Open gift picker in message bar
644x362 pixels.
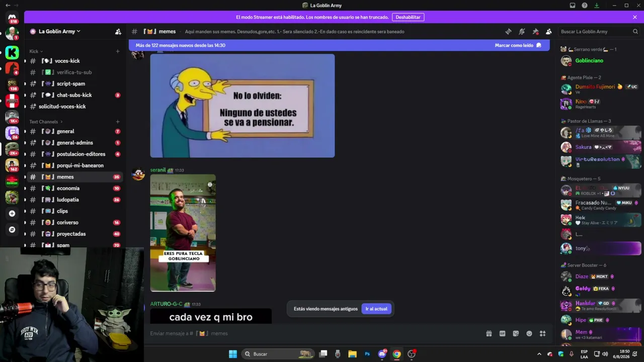[x=489, y=333]
